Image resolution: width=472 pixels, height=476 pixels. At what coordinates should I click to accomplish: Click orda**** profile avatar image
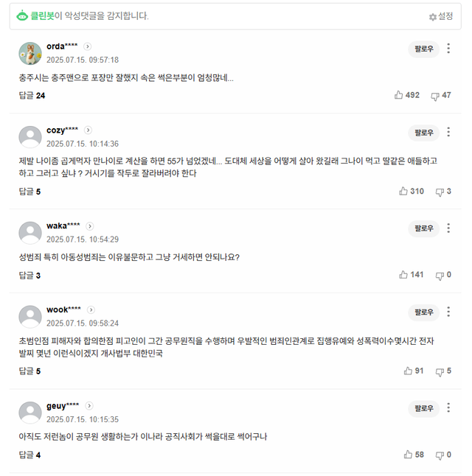(x=29, y=53)
